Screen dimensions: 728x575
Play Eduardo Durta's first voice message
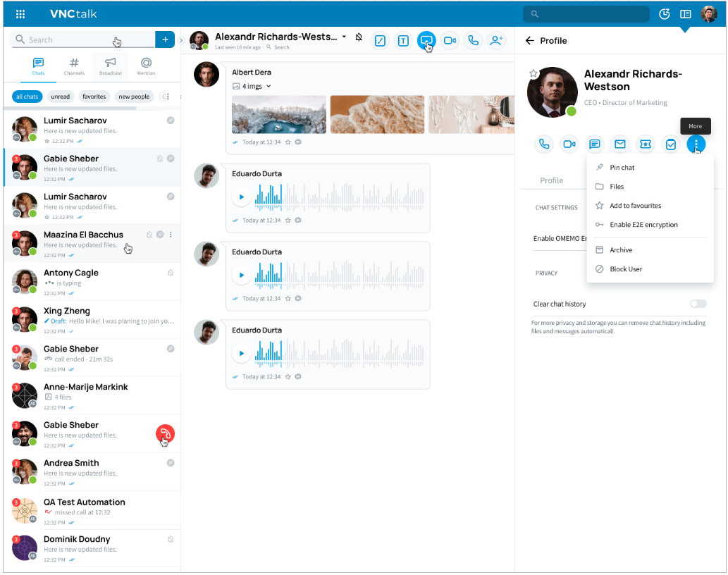tap(242, 197)
